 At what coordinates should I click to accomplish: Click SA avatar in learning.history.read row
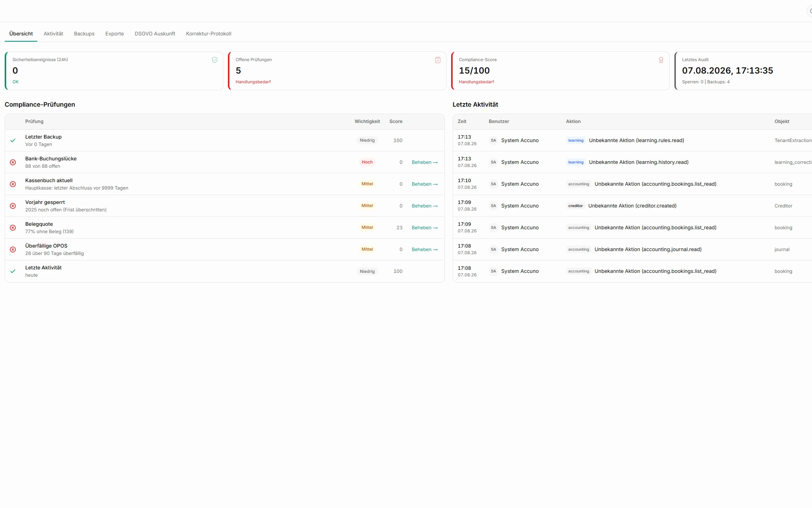coord(493,162)
